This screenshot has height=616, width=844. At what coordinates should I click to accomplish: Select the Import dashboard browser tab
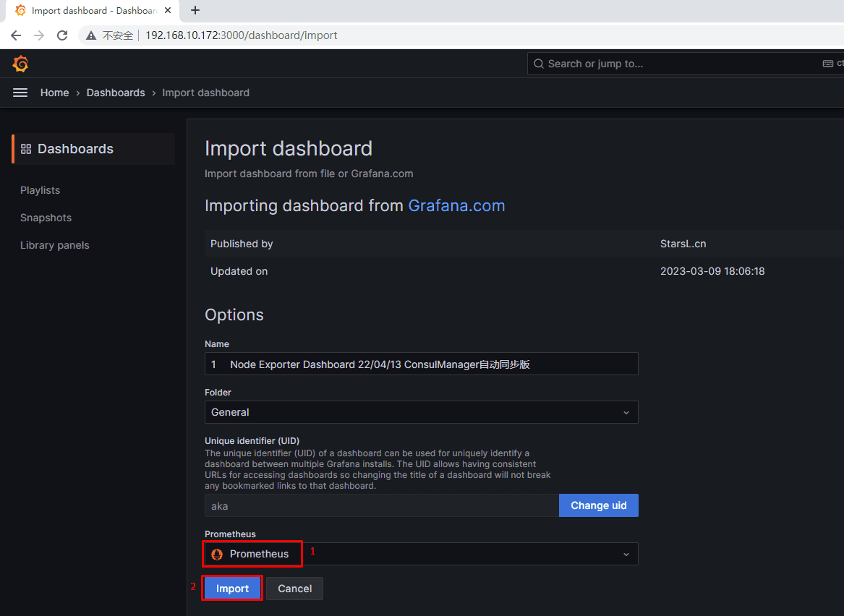[92, 11]
